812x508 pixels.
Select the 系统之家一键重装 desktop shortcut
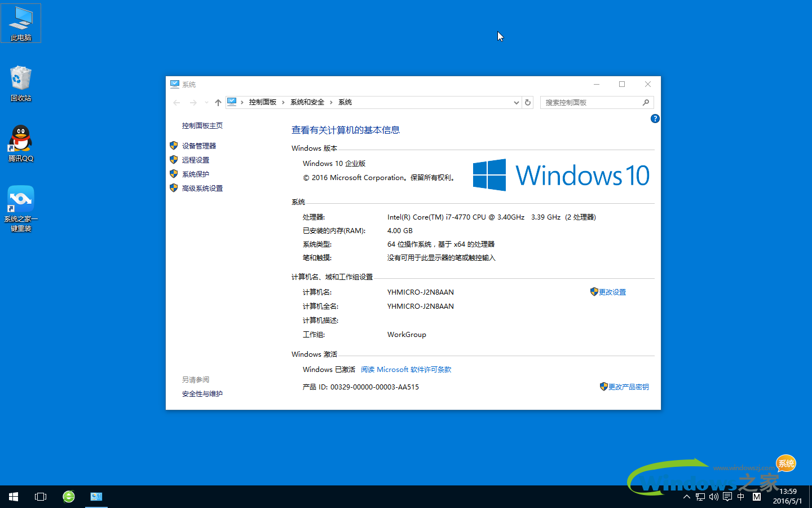tap(21, 208)
